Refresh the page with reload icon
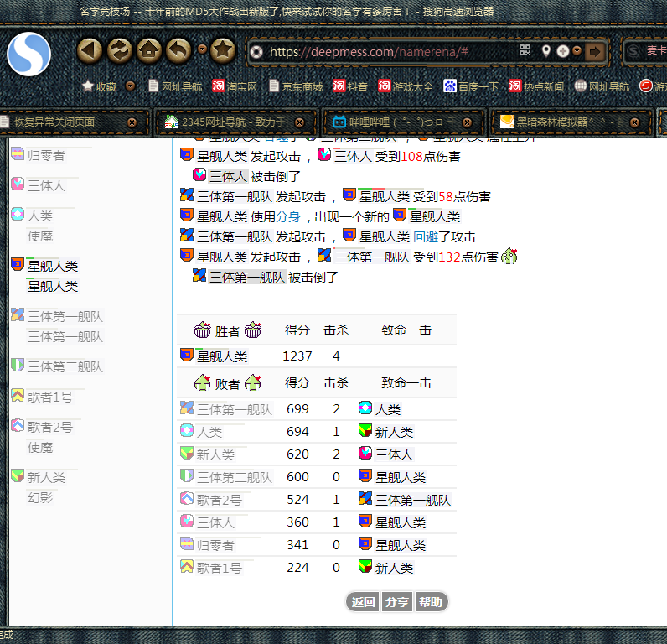 (120, 51)
